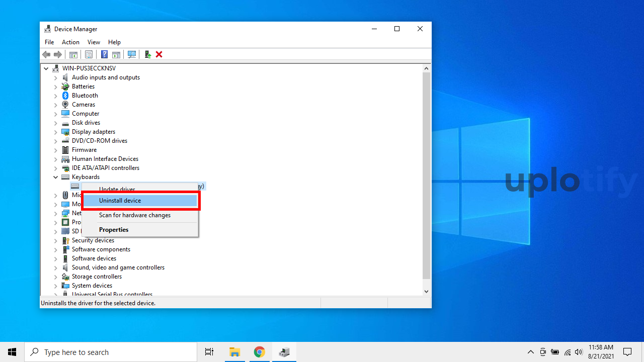644x362 pixels.
Task: Expand the Security devices node
Action: 56,240
